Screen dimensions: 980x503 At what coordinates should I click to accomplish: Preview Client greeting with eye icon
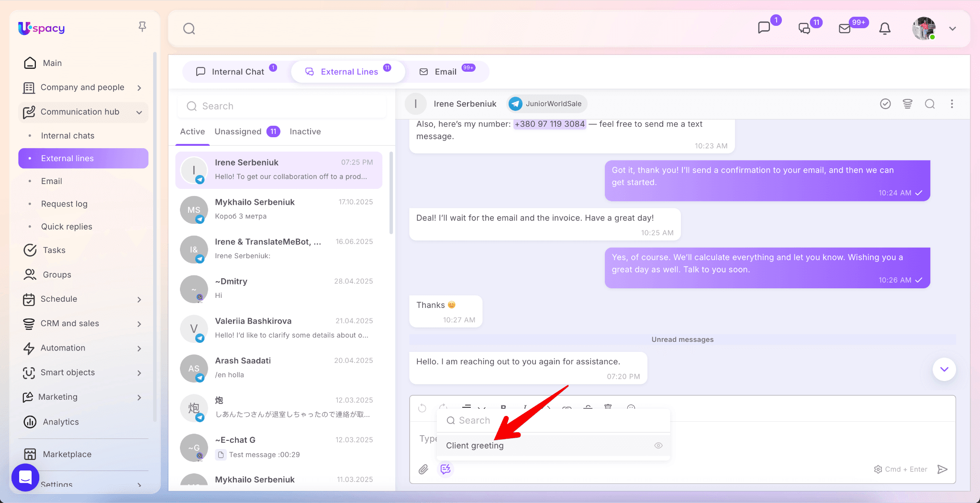click(658, 445)
